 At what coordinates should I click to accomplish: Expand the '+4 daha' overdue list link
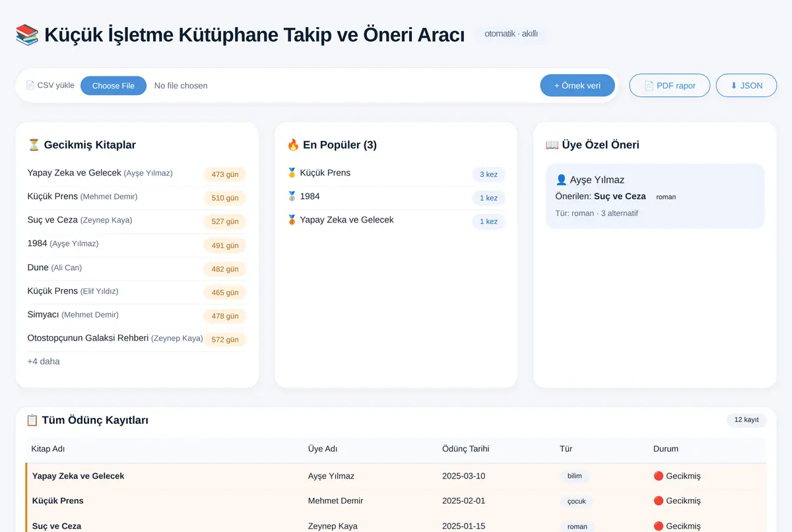coord(44,361)
